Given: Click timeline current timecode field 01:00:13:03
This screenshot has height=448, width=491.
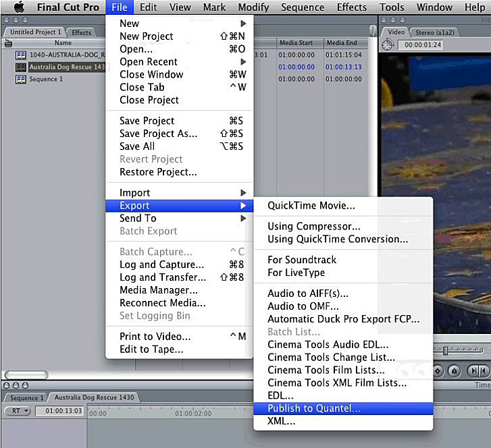Looking at the screenshot, I should [60, 411].
